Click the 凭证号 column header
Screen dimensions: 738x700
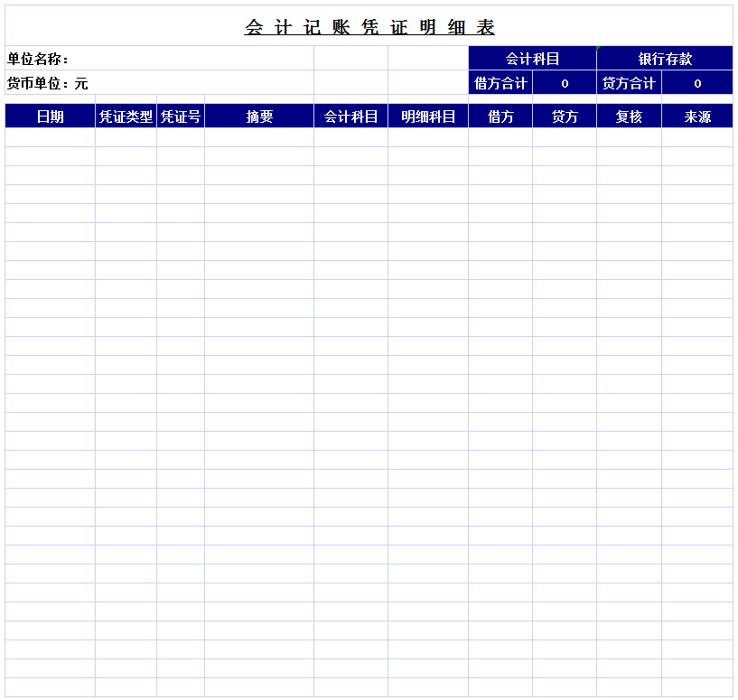[181, 117]
